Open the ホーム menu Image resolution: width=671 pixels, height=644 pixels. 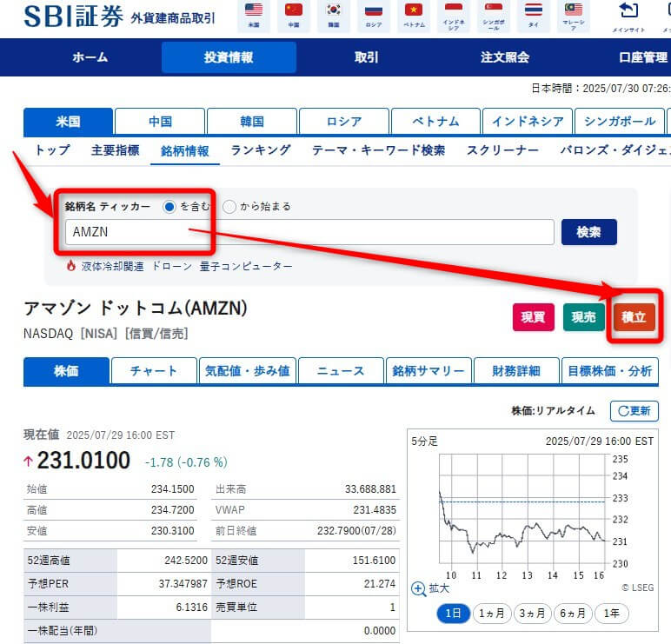(x=90, y=57)
